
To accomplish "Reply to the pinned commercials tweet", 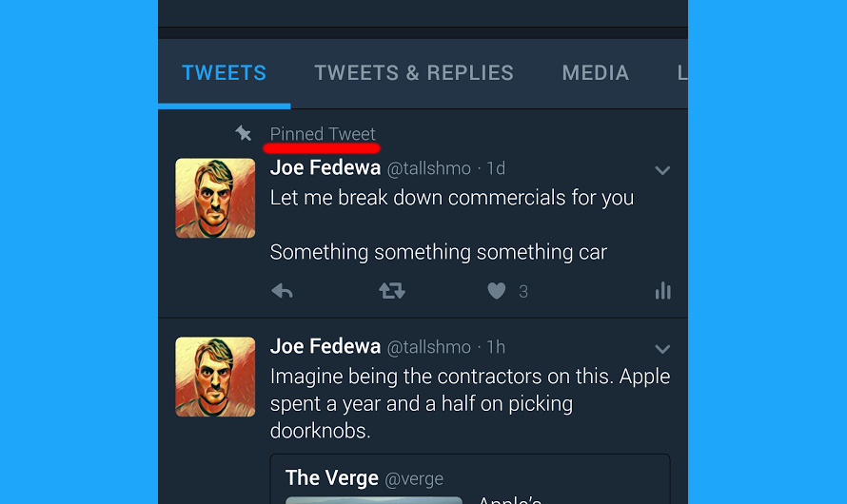I will click(282, 291).
